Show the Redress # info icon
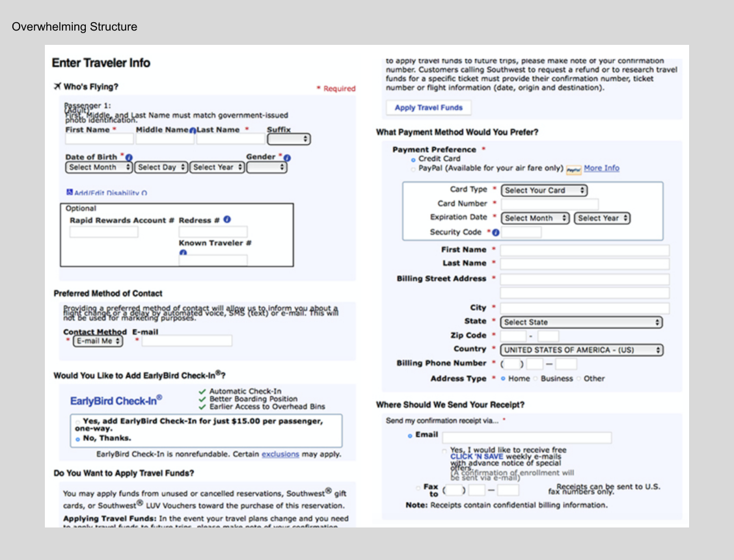734x560 pixels. (x=227, y=219)
